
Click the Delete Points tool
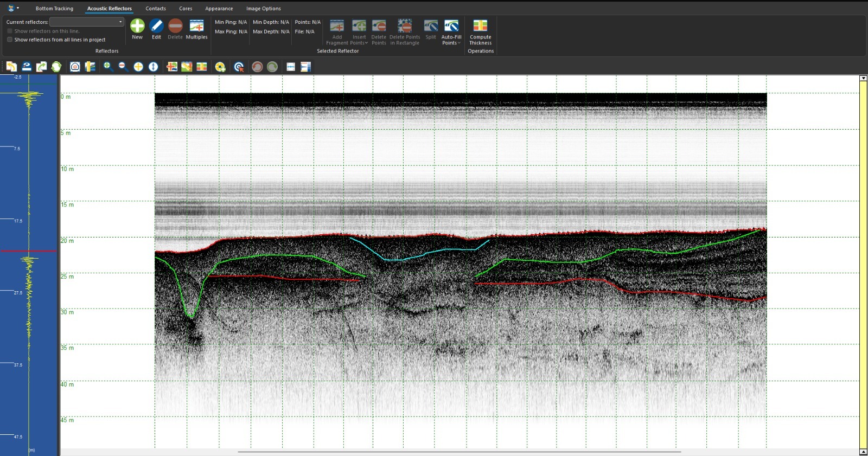coord(379,33)
